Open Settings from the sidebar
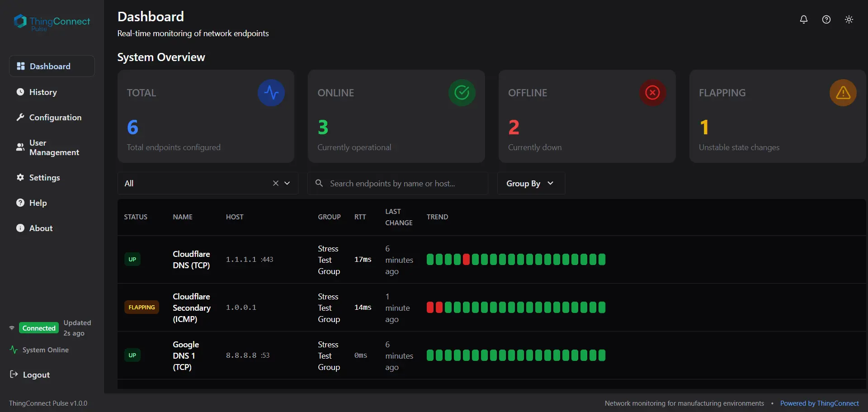The height and width of the screenshot is (412, 868). [44, 178]
